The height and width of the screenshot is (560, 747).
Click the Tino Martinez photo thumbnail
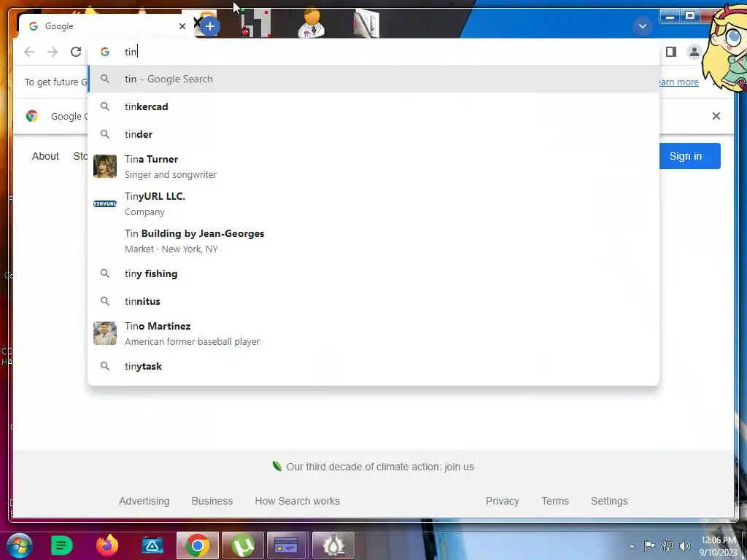pos(105,333)
